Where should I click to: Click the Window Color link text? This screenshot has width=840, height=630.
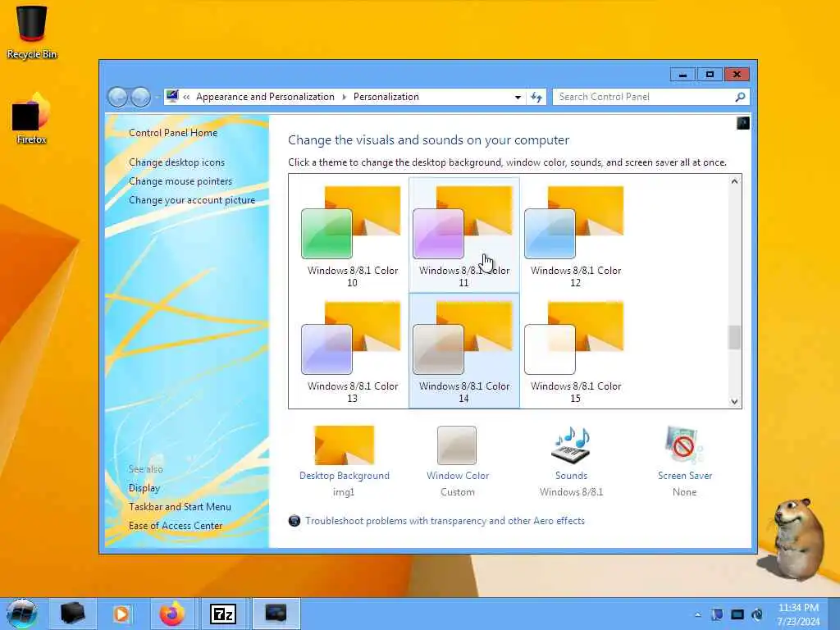click(458, 476)
